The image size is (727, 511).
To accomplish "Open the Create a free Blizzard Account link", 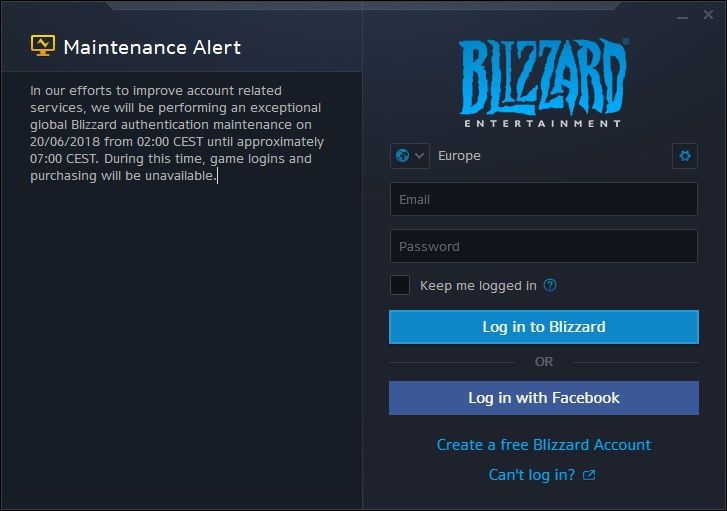I will tap(543, 445).
